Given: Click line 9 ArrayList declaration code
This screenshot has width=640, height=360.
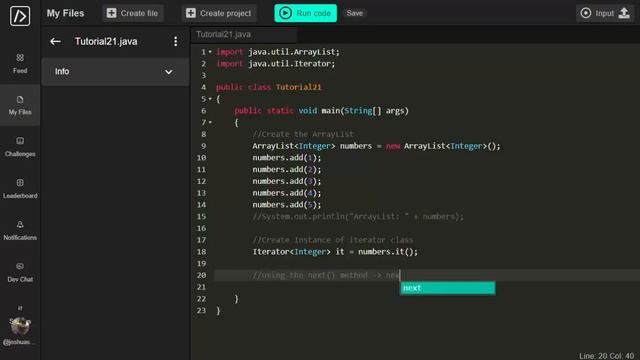Looking at the screenshot, I should click(x=376, y=146).
